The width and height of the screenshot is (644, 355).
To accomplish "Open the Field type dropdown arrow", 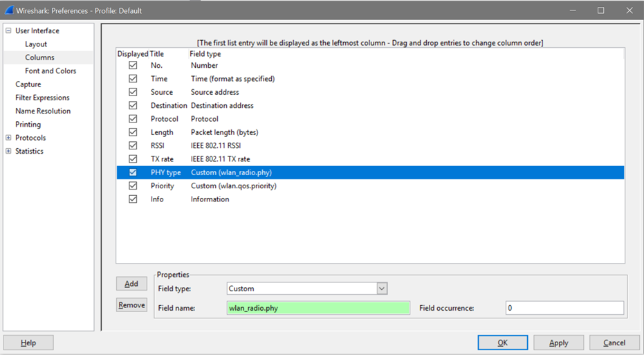I will coord(382,289).
